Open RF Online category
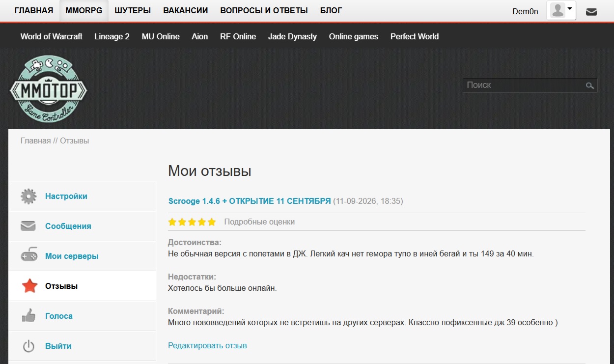Screen dimensions: 614x364 (x=238, y=36)
